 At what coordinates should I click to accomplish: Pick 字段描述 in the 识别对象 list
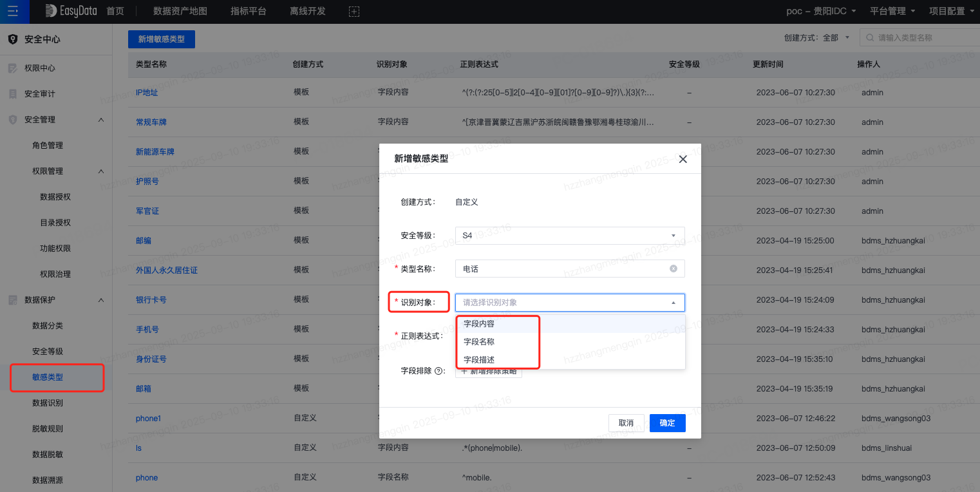[479, 360]
